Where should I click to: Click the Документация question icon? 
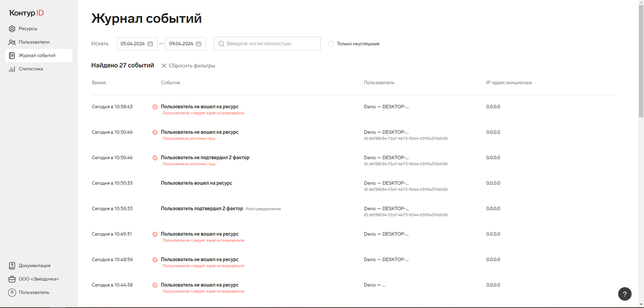(12, 266)
